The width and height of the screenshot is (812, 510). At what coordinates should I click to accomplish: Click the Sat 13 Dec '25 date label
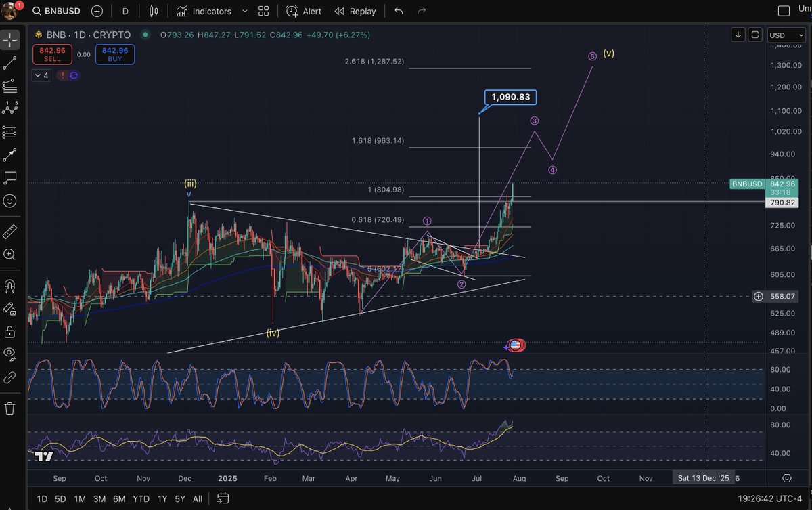pyautogui.click(x=704, y=478)
